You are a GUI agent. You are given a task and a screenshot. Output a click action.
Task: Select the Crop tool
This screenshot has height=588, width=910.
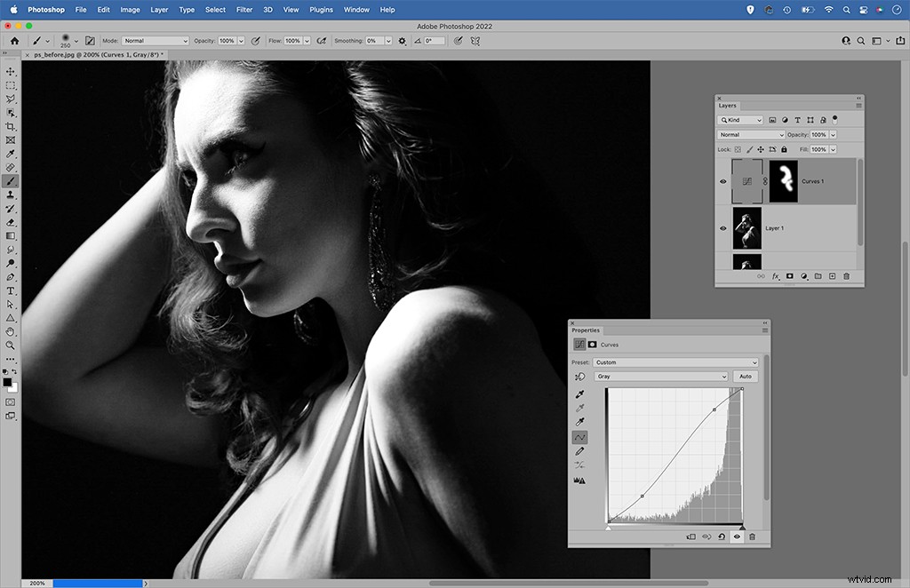click(x=11, y=126)
